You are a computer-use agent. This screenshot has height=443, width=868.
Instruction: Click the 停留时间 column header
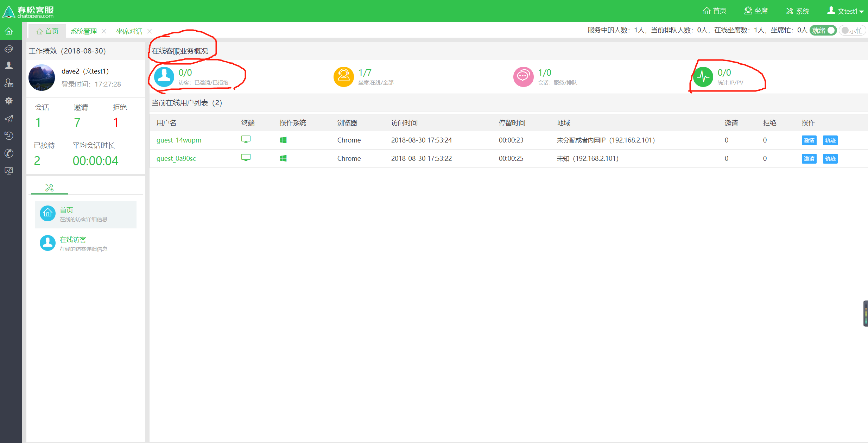click(x=512, y=123)
